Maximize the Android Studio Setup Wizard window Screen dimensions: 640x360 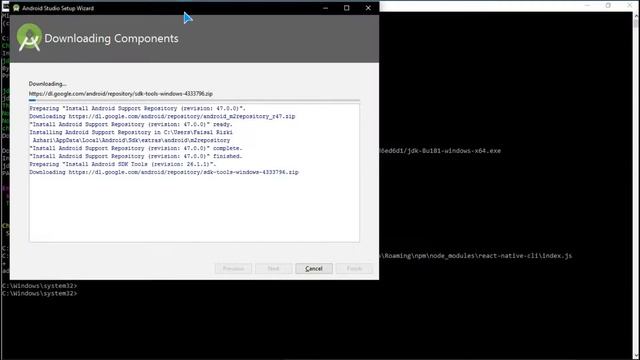click(x=347, y=8)
